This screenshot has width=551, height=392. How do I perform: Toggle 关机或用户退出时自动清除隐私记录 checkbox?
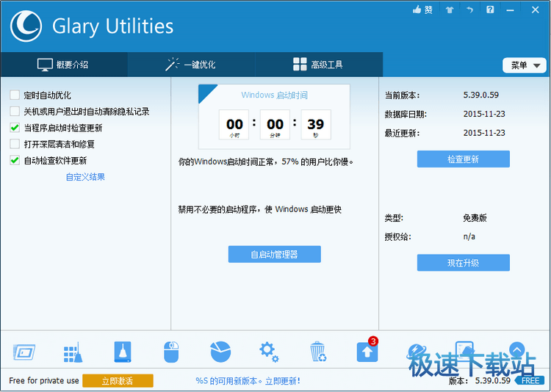tap(15, 112)
